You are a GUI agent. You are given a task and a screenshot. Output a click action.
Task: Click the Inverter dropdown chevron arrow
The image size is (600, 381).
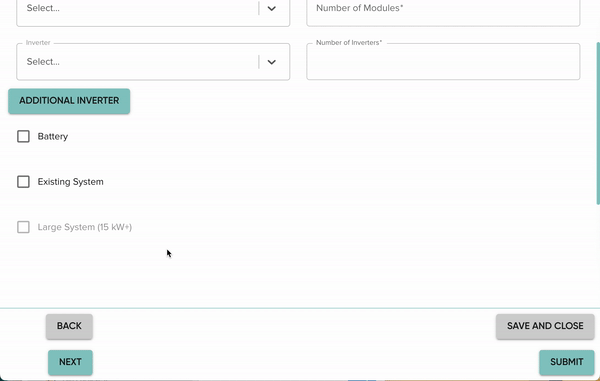coord(272,62)
